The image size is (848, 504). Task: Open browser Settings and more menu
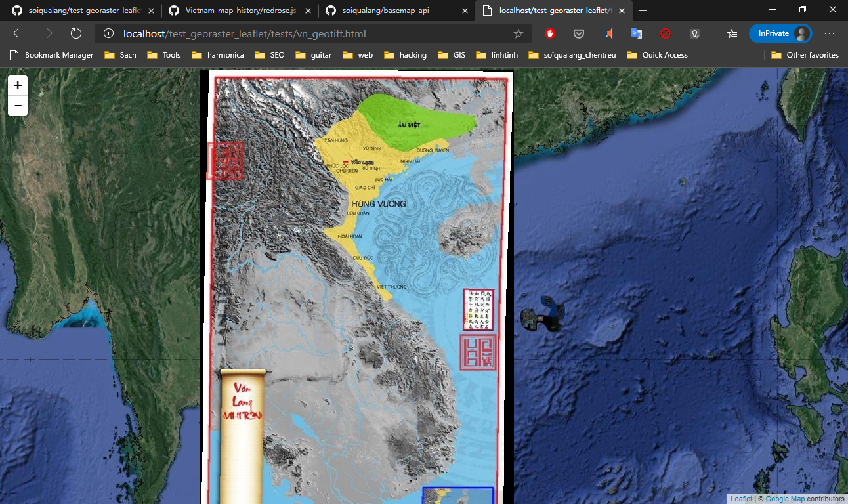(x=830, y=33)
